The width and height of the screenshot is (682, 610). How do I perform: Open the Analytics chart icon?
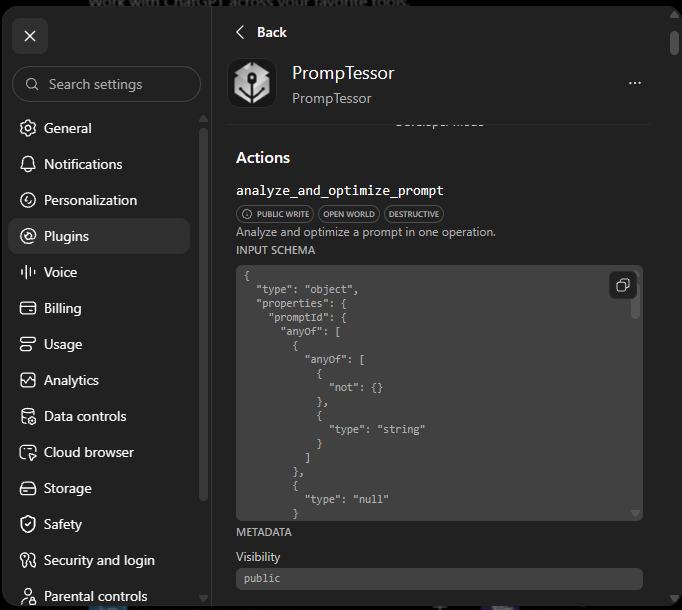click(x=28, y=380)
